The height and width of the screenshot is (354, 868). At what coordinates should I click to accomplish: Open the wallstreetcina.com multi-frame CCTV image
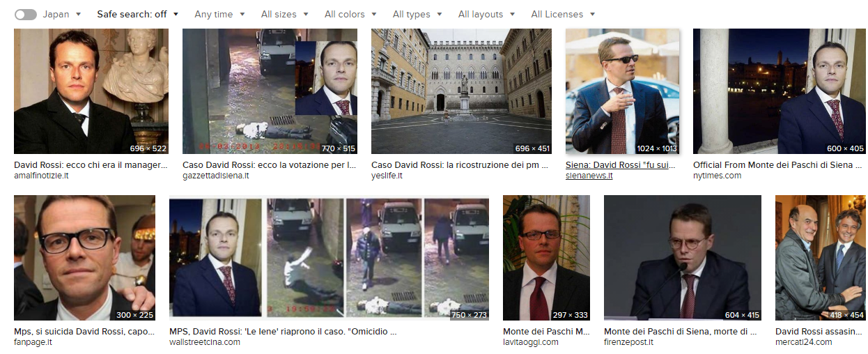(x=329, y=258)
